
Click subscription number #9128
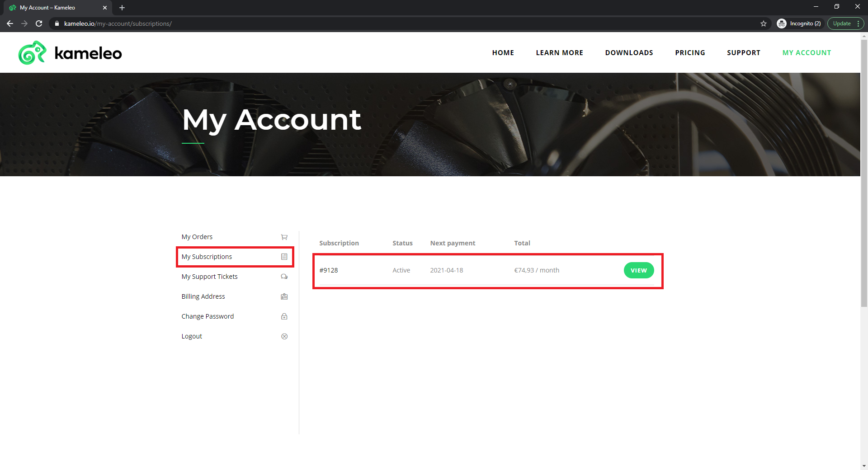(329, 270)
